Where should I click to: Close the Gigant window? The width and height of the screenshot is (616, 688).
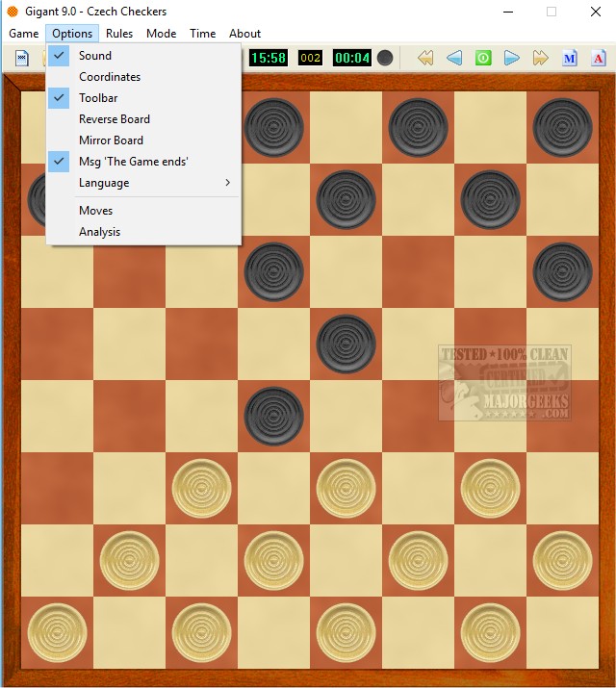596,12
